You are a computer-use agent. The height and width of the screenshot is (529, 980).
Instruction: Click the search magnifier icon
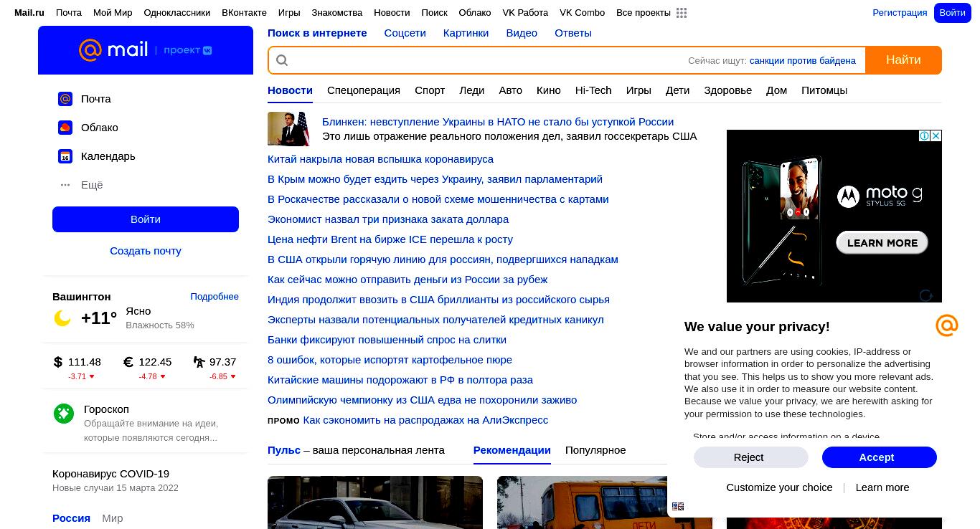pyautogui.click(x=282, y=60)
